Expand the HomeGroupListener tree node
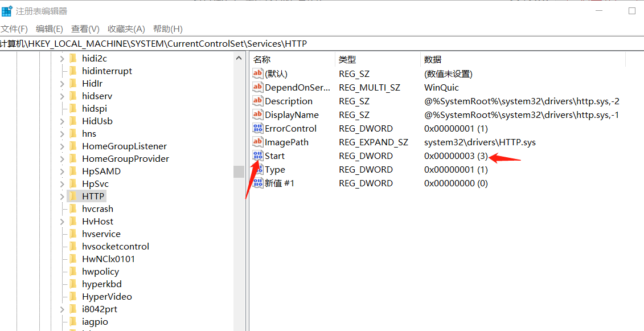 click(62, 146)
